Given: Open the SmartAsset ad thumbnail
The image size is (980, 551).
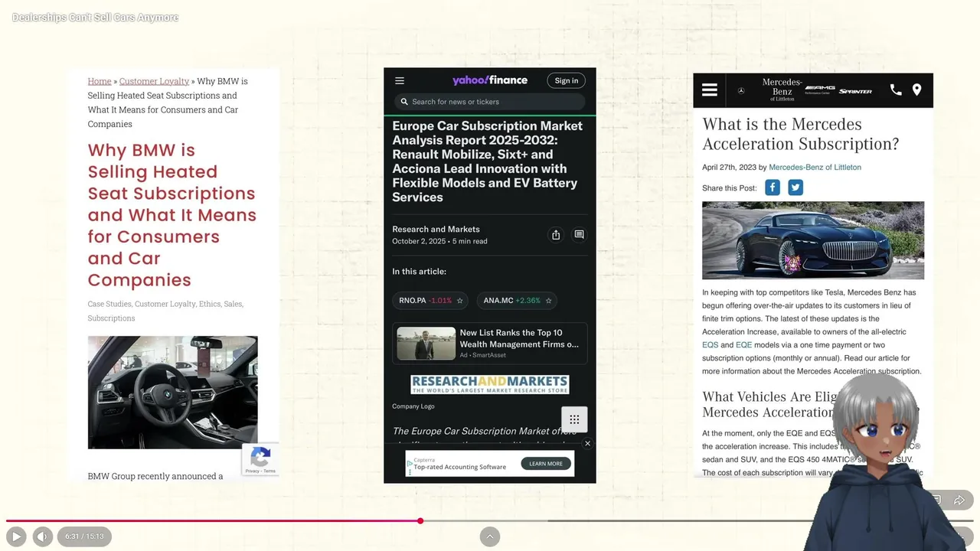Looking at the screenshot, I should click(x=426, y=344).
